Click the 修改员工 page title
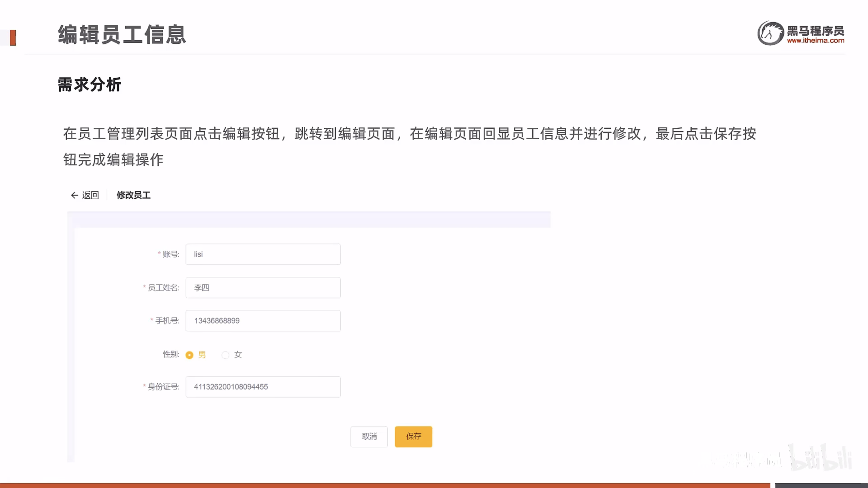The height and width of the screenshot is (488, 868). tap(133, 195)
